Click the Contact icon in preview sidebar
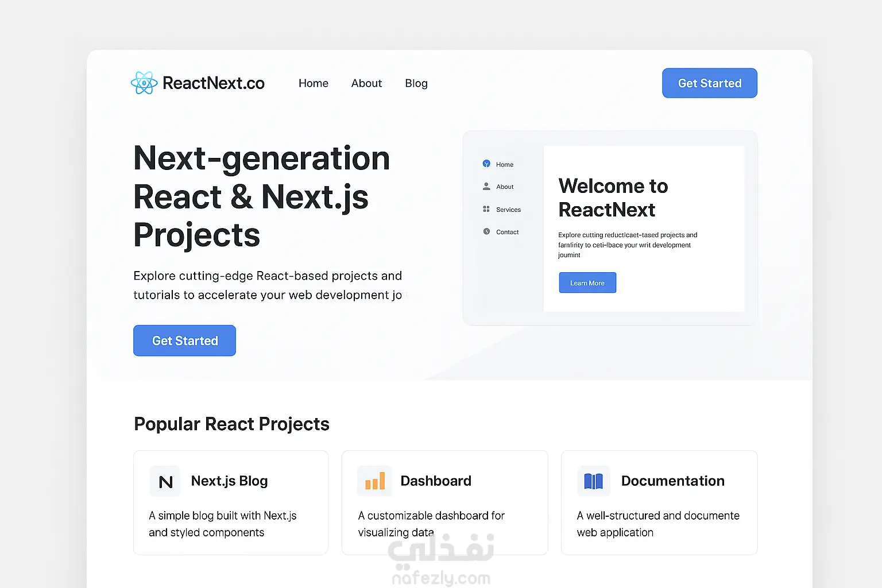This screenshot has width=882, height=588. click(x=486, y=232)
